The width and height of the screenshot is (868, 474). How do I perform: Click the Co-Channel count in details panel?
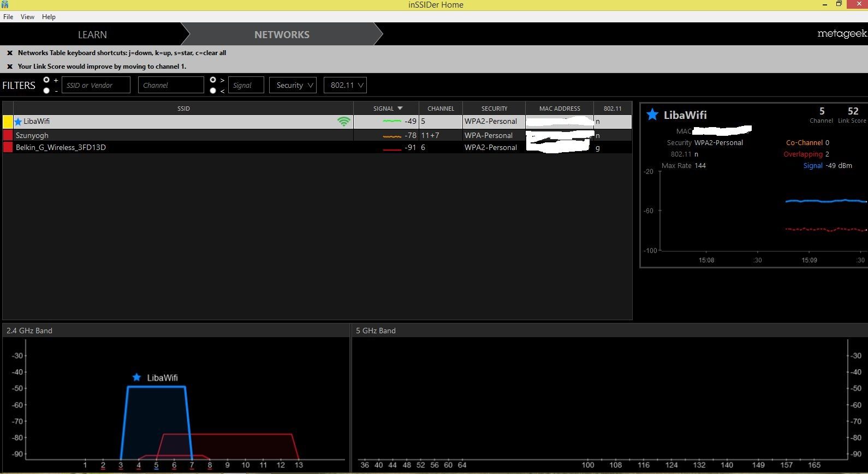point(827,142)
